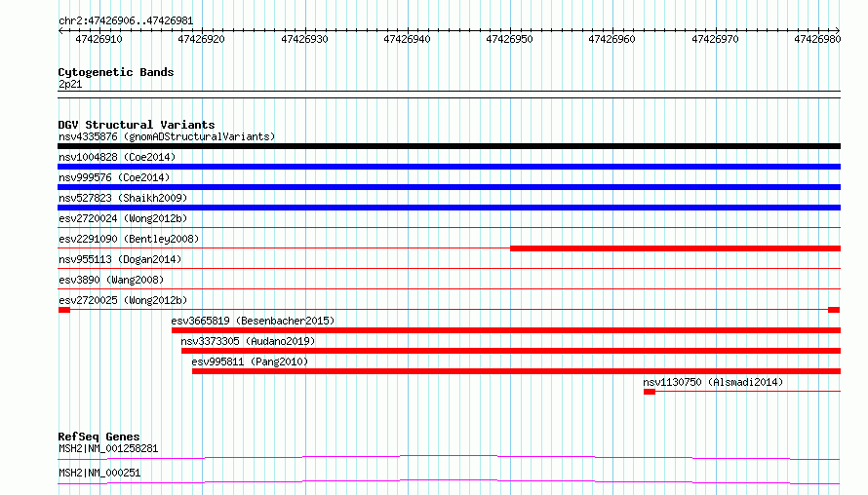Click ruler position 47426960
Screen dimensions: 868x495
click(612, 39)
